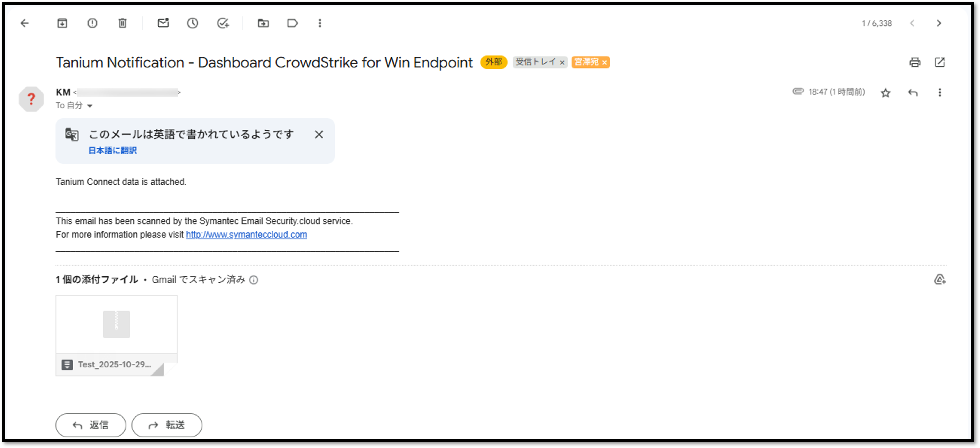Open the toolbar more options menu

tap(320, 23)
